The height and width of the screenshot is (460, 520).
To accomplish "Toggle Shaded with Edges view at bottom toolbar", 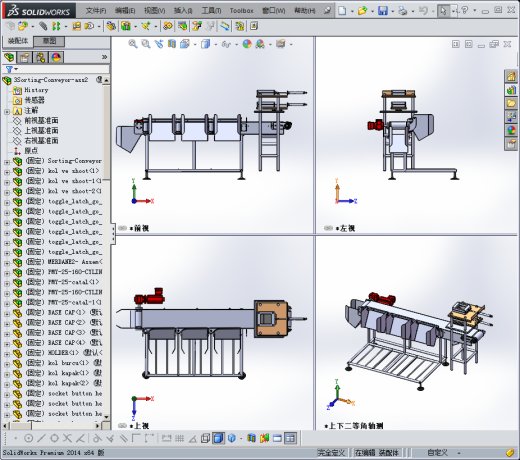I will coord(219,438).
